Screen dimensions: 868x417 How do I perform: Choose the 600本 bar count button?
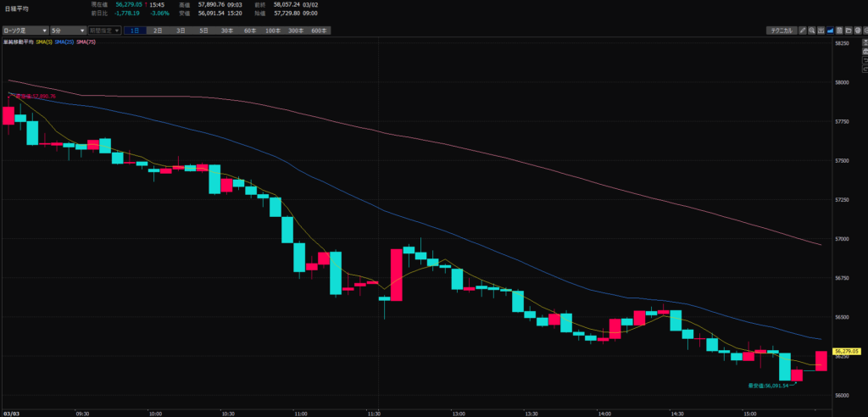[319, 31]
